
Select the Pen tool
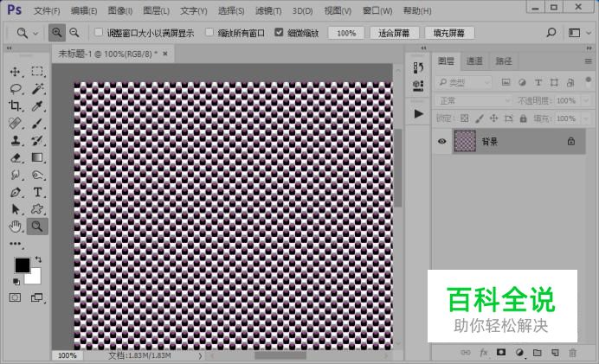pyautogui.click(x=16, y=192)
